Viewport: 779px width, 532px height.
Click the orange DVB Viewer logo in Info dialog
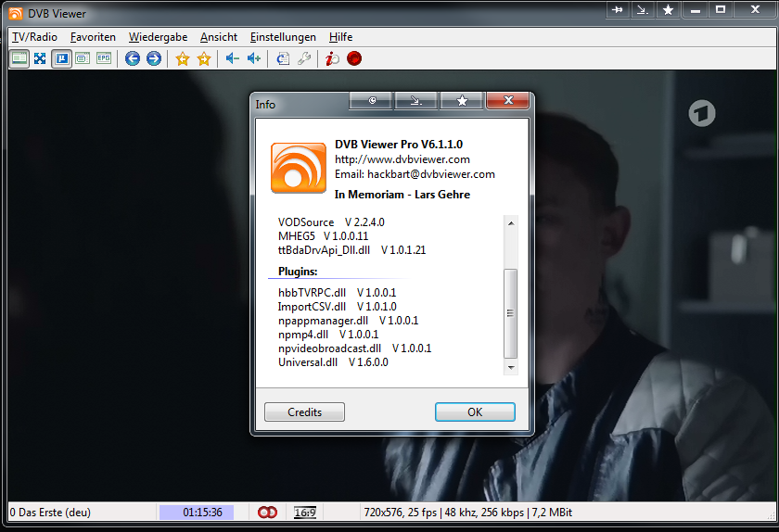pyautogui.click(x=299, y=168)
